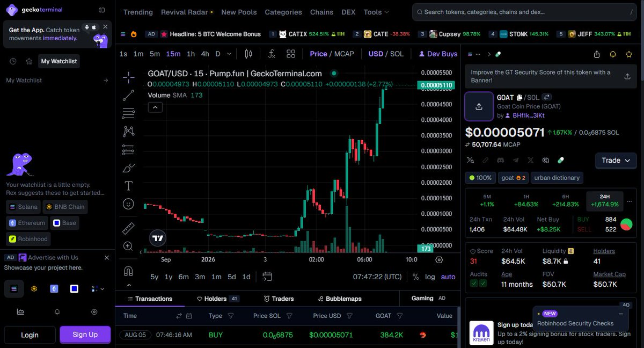Expand the Tools menu
Viewport: 644px width, 348px height.
[376, 12]
